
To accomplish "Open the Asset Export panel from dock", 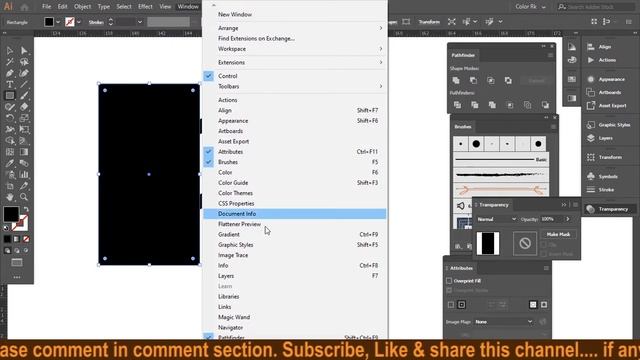I will pos(607,105).
